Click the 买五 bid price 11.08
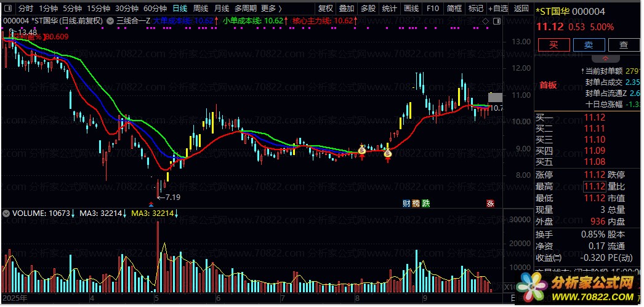Screen dimensions: 644x307 tap(595, 162)
